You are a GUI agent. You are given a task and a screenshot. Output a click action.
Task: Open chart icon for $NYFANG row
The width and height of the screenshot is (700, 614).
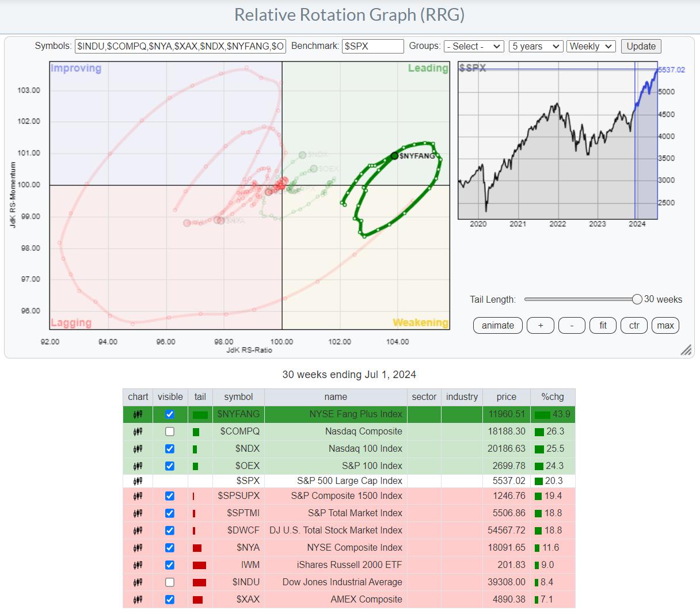tap(138, 414)
